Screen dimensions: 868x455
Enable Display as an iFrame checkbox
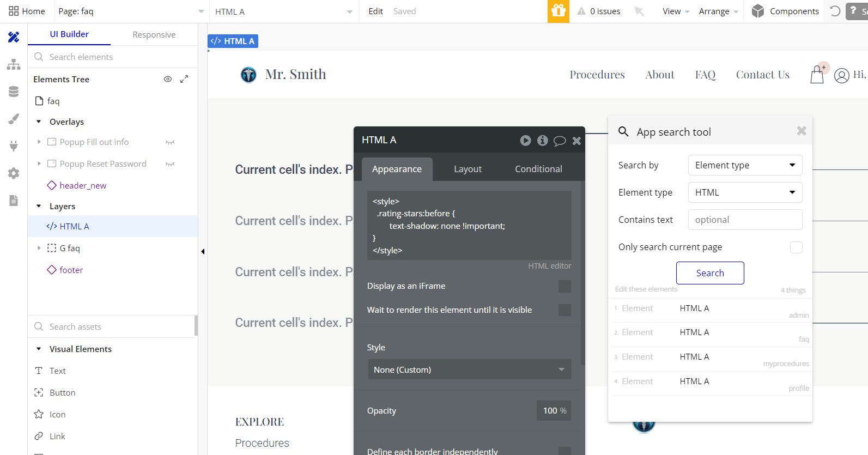(564, 286)
